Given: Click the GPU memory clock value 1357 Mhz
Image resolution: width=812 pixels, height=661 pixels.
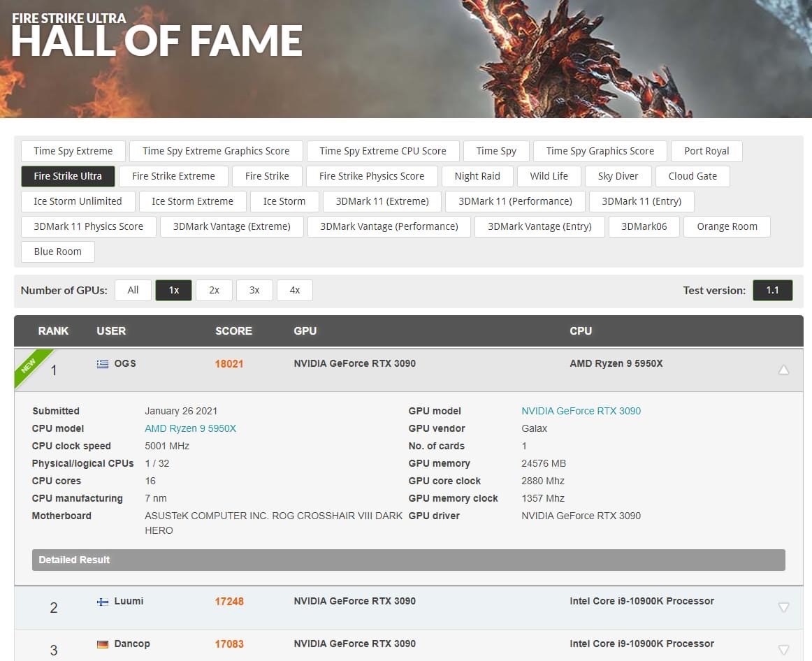Looking at the screenshot, I should click(x=543, y=498).
